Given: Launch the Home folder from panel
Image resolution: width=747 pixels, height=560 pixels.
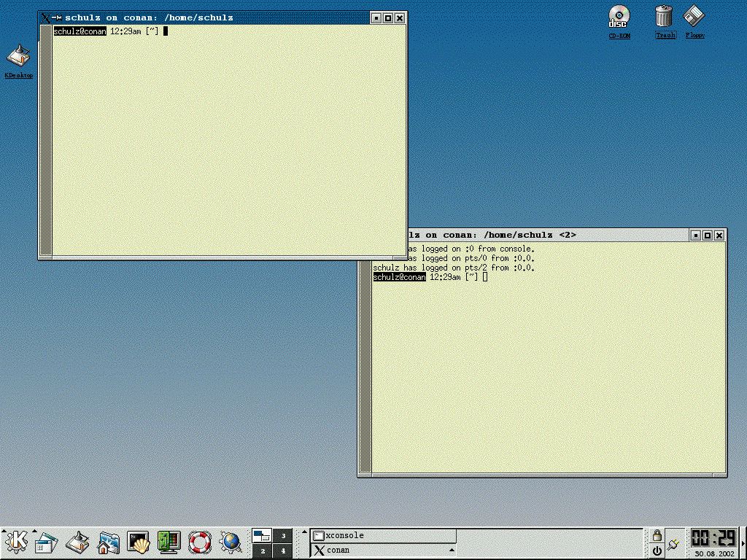Looking at the screenshot, I should (109, 542).
